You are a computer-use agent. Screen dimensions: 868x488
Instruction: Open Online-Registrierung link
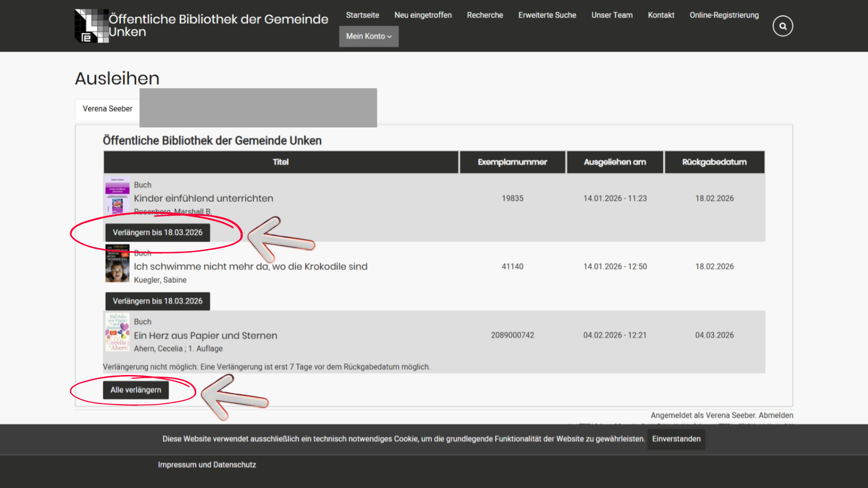pos(724,15)
